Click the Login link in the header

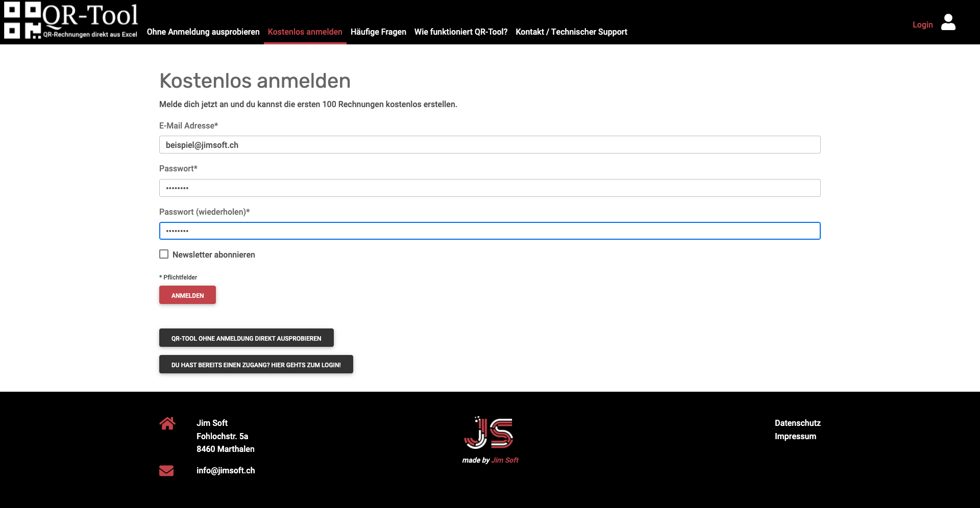(922, 24)
